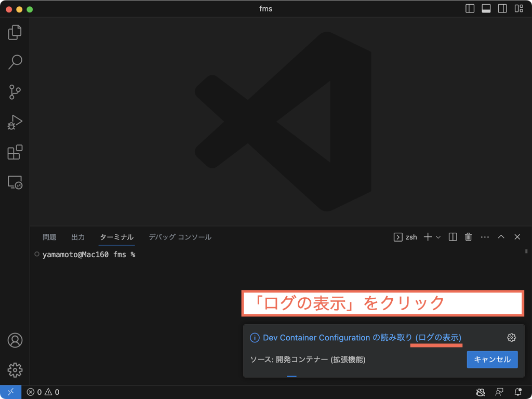This screenshot has height=399, width=532.
Task: Click the Copilot status icon in status bar
Action: coord(481,392)
